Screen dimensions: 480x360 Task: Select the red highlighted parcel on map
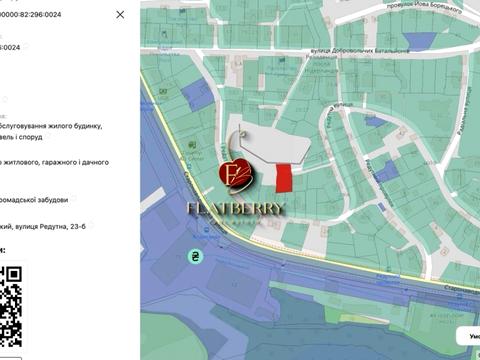coord(284,178)
